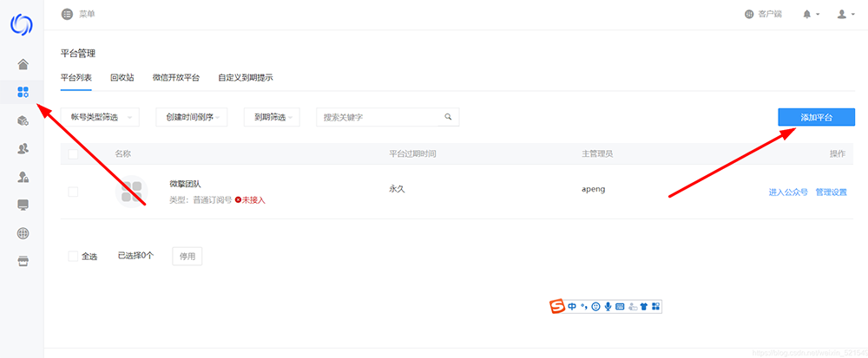This screenshot has height=358, width=868.
Task: Tick the checkbox for 微擎团队 row
Action: [x=73, y=192]
